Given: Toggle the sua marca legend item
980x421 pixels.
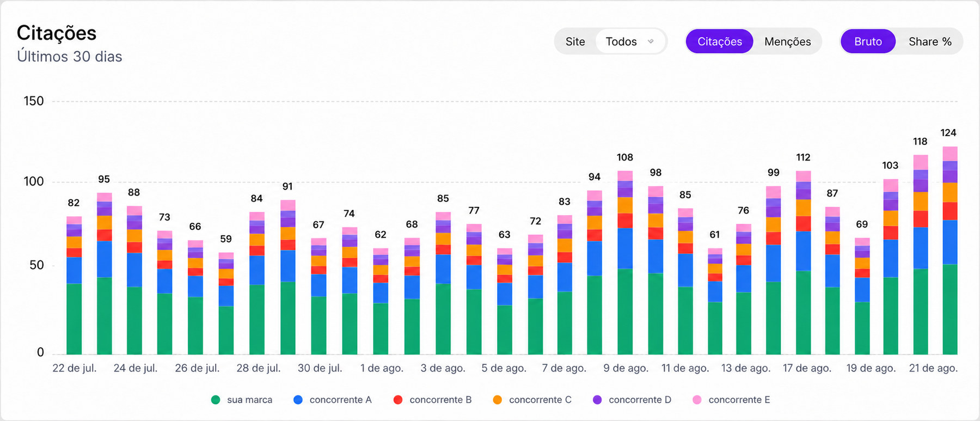Looking at the screenshot, I should click(242, 400).
